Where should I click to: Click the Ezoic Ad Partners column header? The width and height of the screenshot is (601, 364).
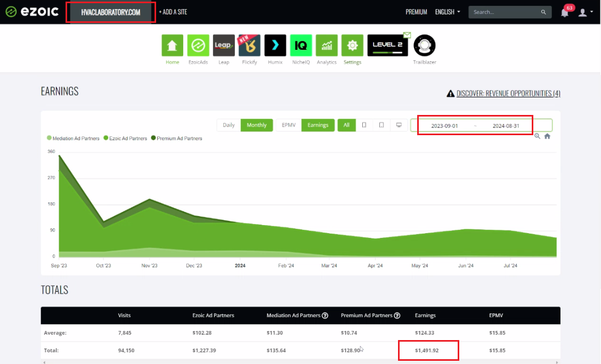[213, 316]
